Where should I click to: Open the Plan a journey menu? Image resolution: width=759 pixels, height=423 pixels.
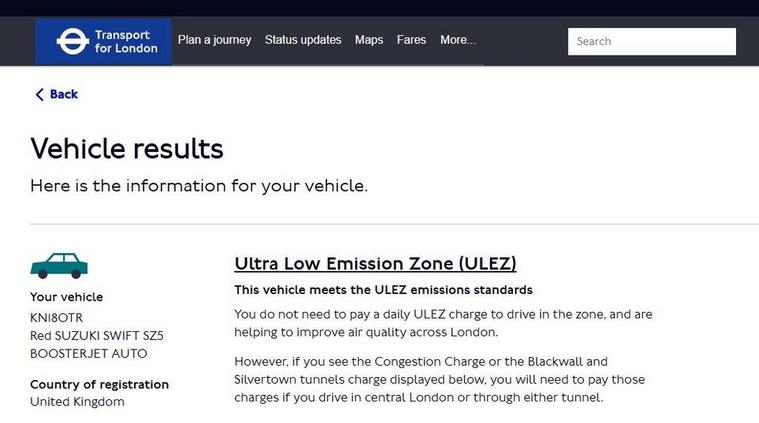pos(214,41)
